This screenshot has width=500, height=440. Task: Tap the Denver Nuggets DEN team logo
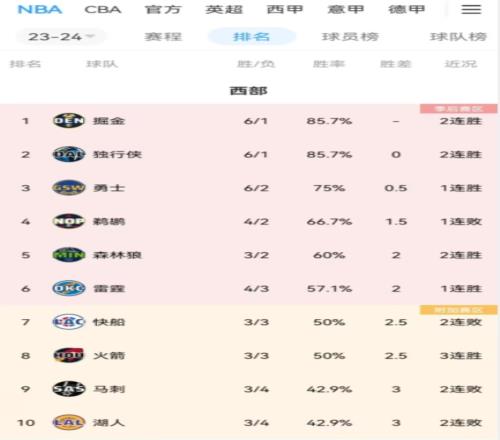tap(69, 121)
